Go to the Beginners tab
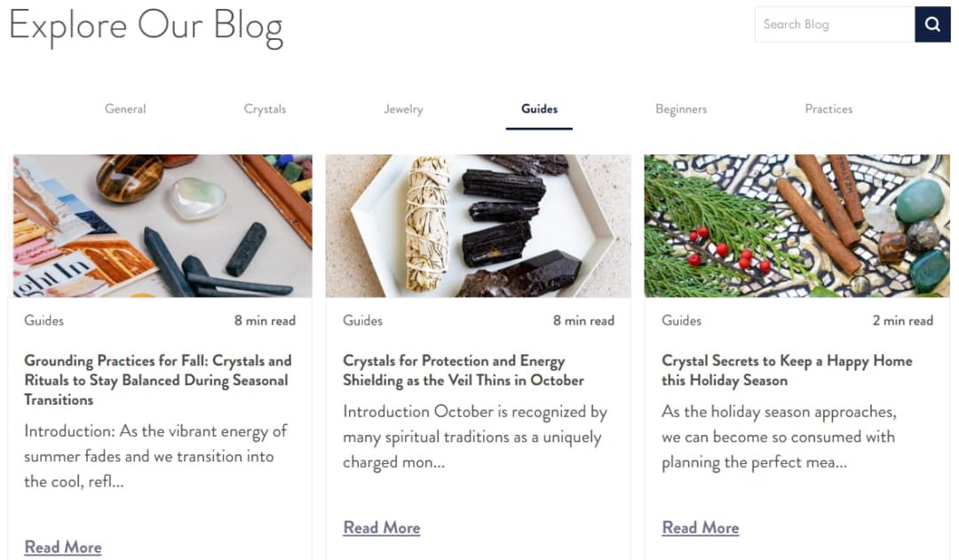This screenshot has width=959, height=560. (x=681, y=109)
